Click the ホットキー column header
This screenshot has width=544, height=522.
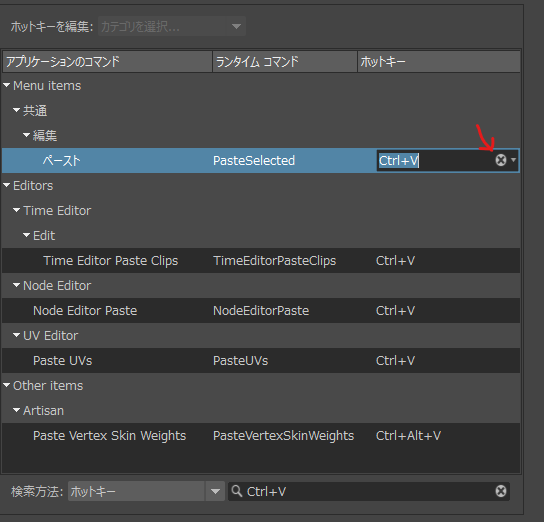click(x=439, y=62)
